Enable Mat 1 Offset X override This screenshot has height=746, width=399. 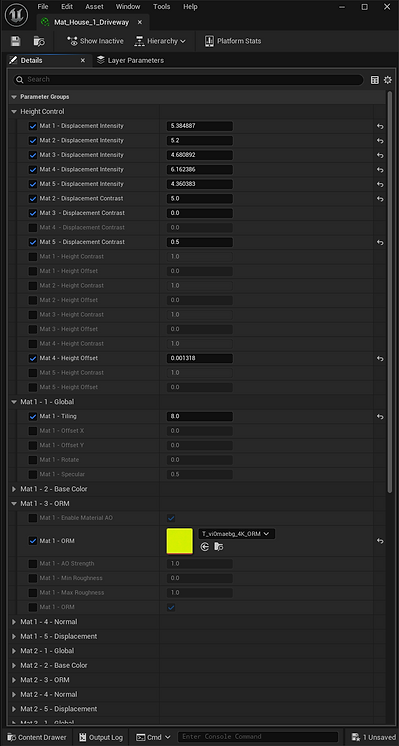(x=33, y=431)
